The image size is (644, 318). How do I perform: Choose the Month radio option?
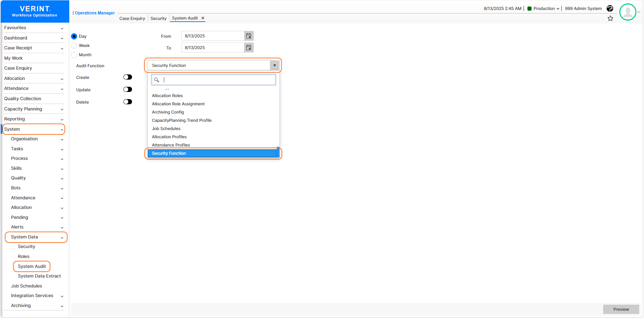click(x=74, y=55)
